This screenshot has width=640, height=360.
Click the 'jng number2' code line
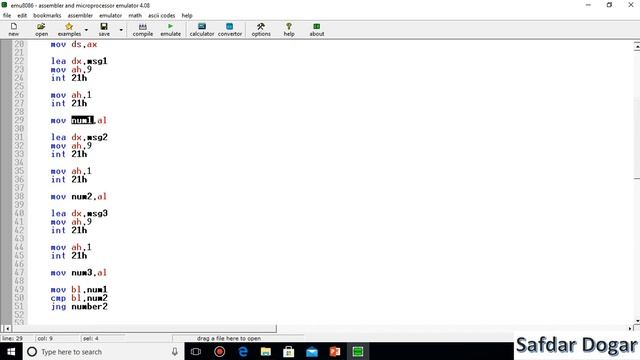(x=79, y=307)
